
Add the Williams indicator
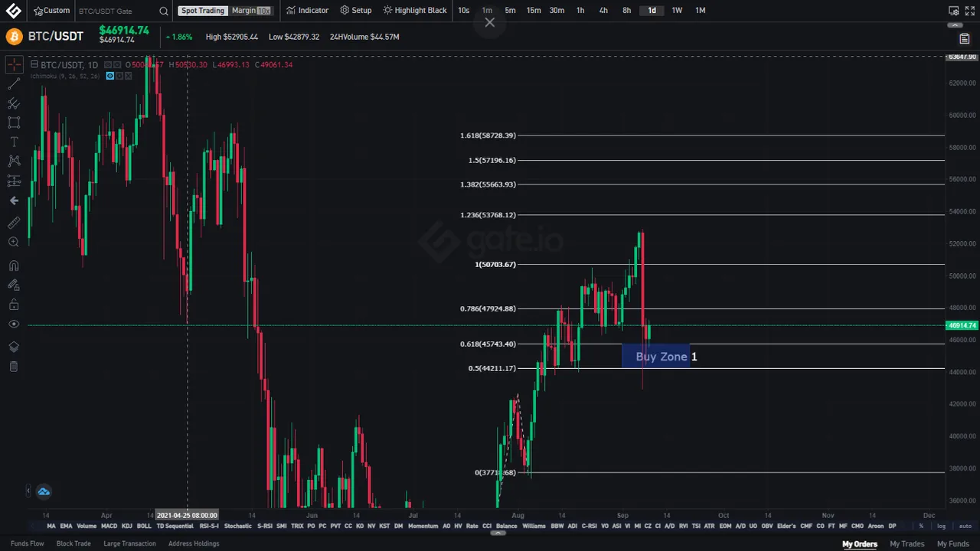(x=534, y=526)
